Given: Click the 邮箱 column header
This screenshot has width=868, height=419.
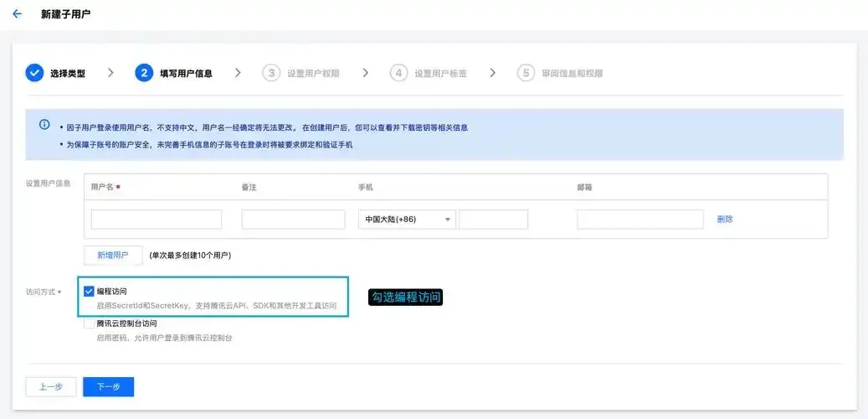Looking at the screenshot, I should [x=584, y=188].
